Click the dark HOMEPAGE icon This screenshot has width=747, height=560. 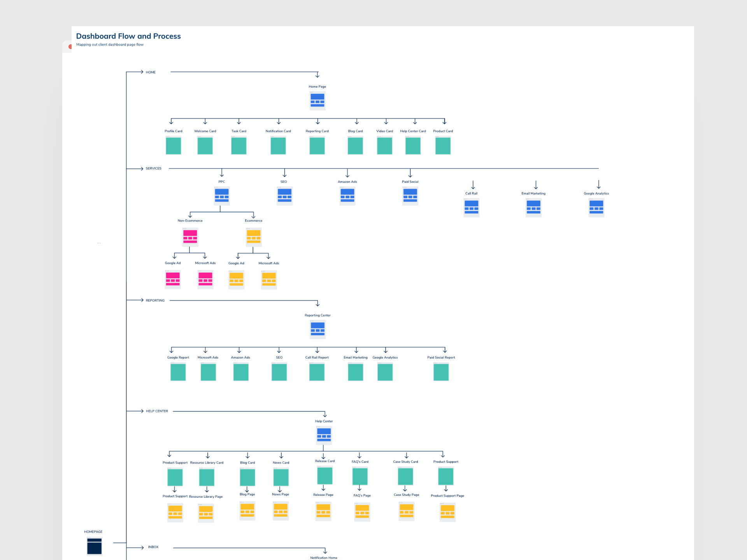pyautogui.click(x=94, y=546)
